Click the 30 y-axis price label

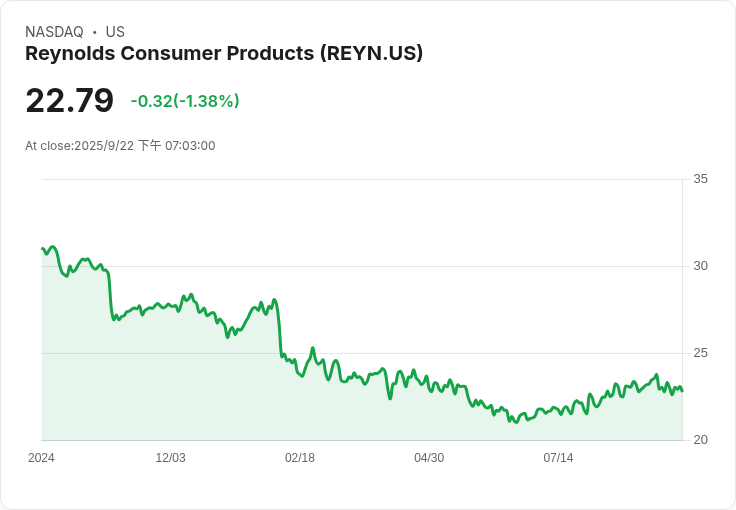click(700, 266)
